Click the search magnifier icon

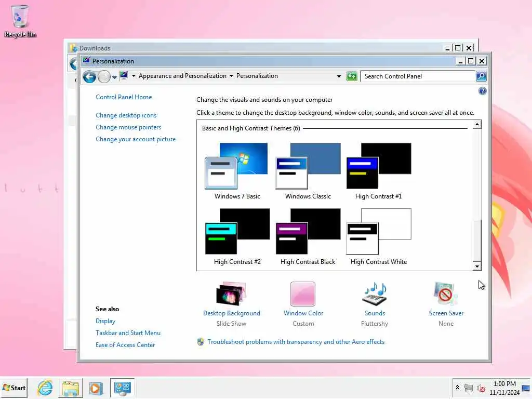coord(481,76)
